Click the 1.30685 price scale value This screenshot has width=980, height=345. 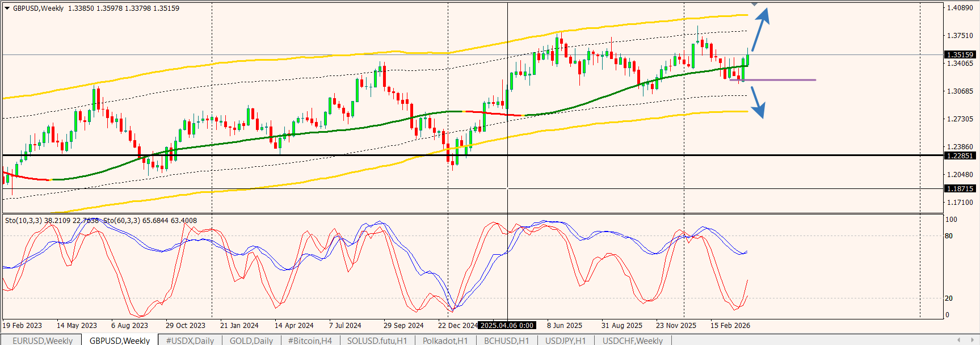point(960,91)
